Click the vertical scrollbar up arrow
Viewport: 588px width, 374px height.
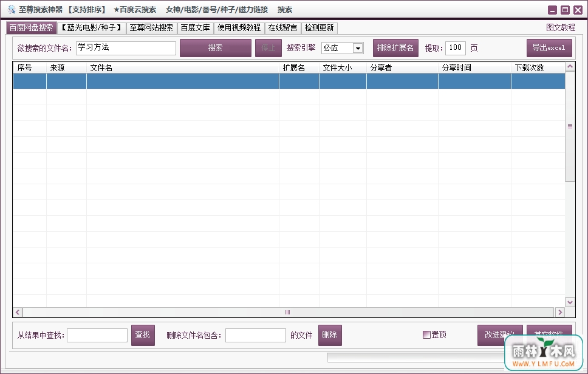[570, 66]
